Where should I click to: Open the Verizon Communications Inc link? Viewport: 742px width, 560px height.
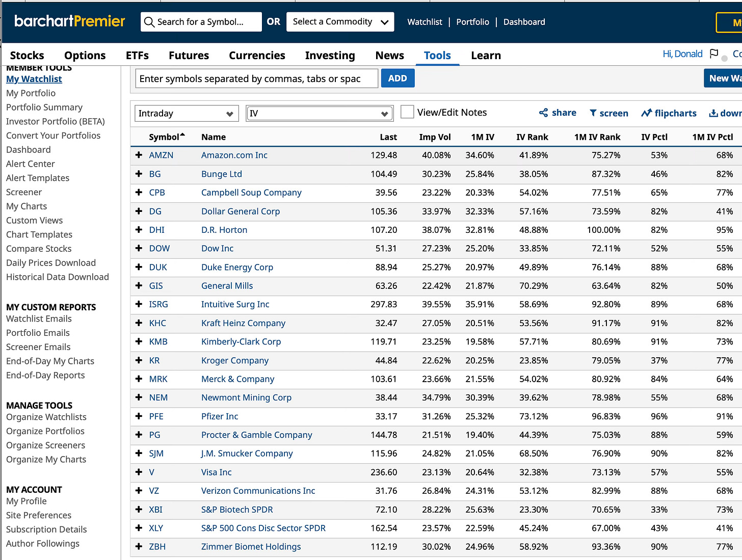coord(258,491)
